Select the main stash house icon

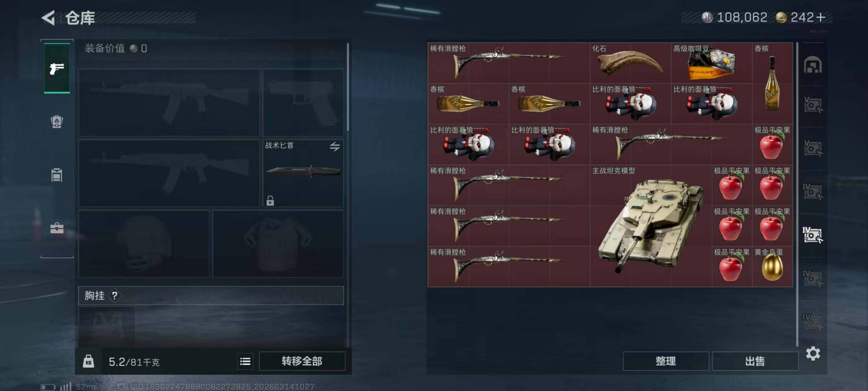813,65
